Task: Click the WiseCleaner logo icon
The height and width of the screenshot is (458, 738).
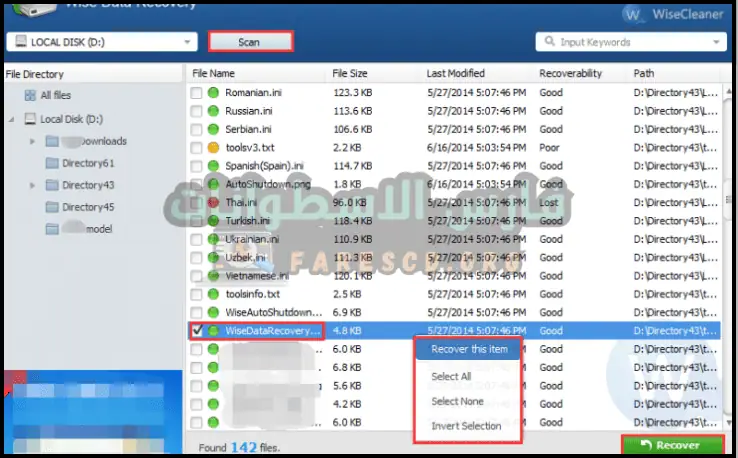Action: click(x=633, y=15)
